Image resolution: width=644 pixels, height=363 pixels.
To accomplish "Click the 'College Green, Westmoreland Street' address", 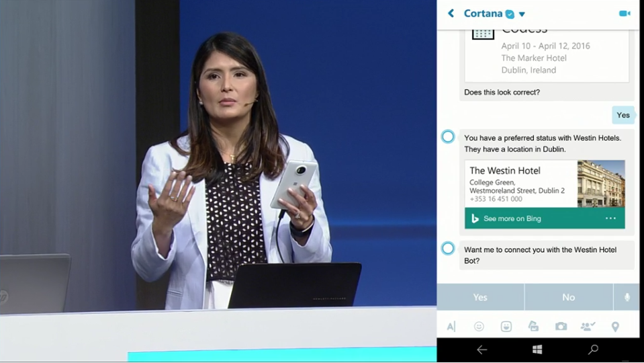I will 516,187.
